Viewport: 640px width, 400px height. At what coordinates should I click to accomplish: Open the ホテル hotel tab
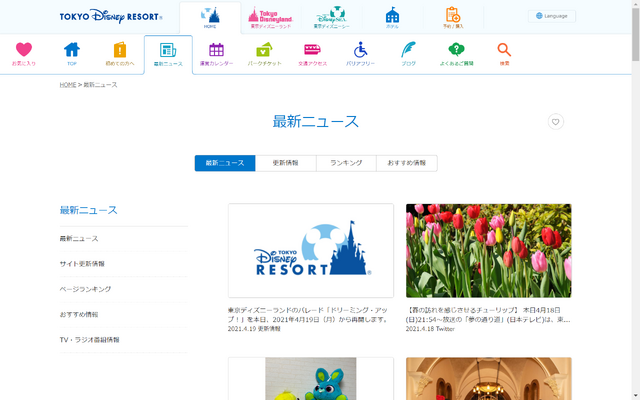(392, 18)
